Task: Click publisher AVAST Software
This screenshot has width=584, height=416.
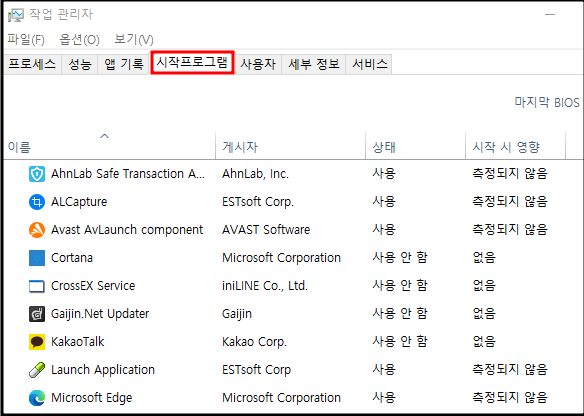Action: coord(266,230)
